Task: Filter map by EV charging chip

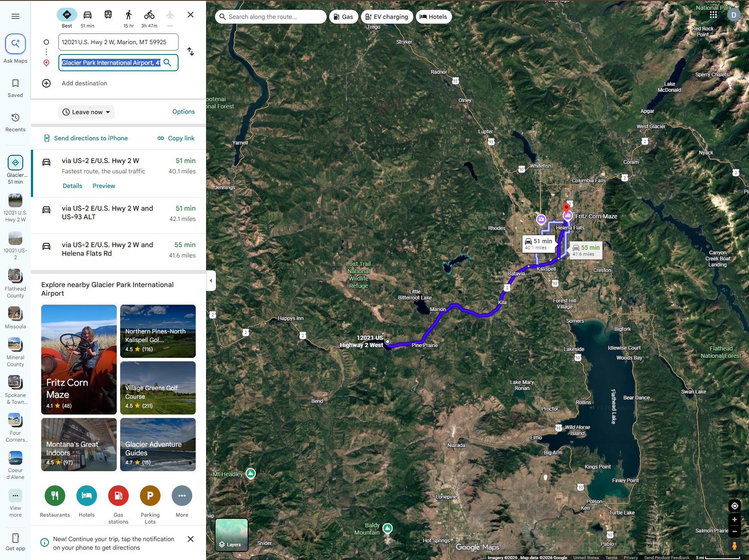Action: pos(387,17)
